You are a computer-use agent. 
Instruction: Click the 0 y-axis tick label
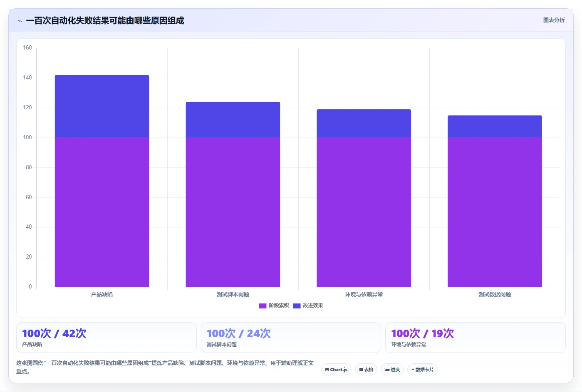point(30,286)
